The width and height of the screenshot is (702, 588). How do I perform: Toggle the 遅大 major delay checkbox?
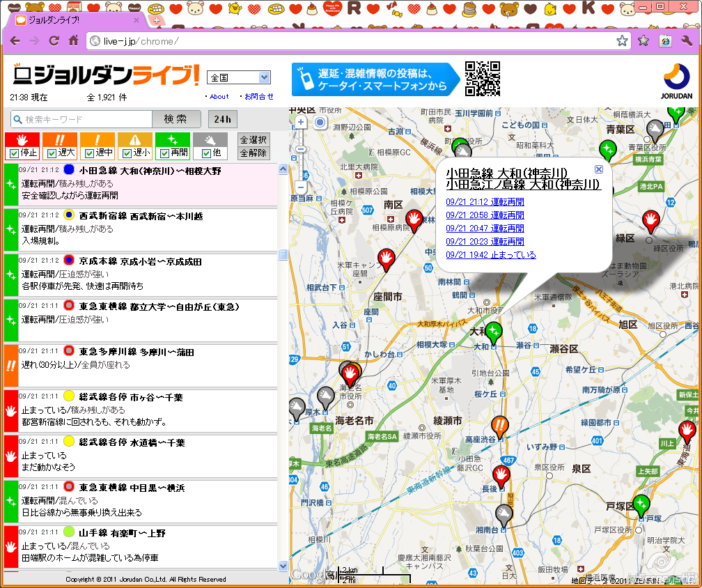tap(52, 153)
